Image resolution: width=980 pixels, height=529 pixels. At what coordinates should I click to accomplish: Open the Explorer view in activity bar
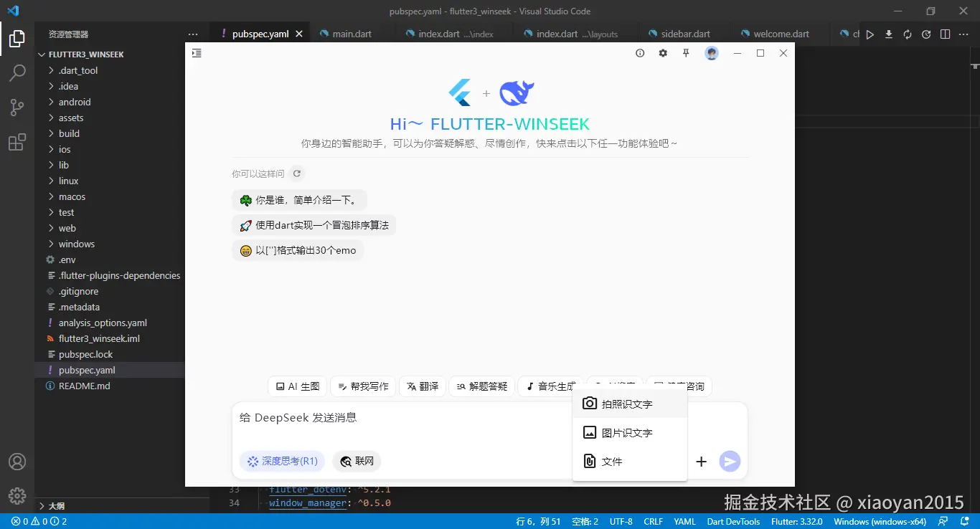[17, 39]
